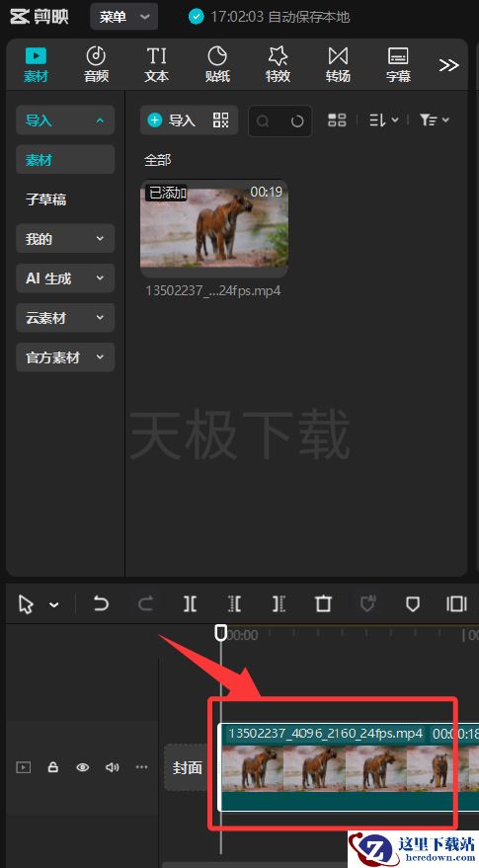Undo the last action
479x868 pixels.
click(101, 603)
